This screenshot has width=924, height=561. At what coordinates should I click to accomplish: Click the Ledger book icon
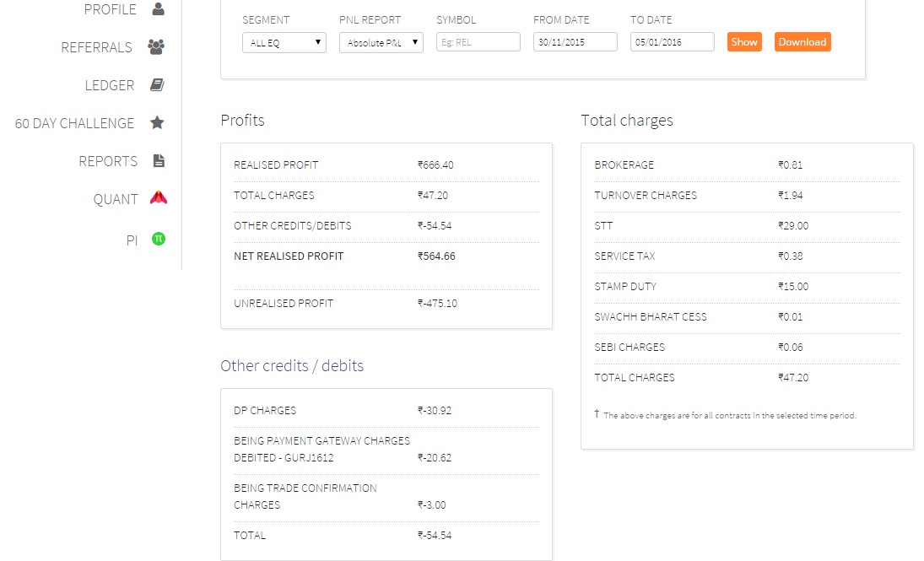157,85
